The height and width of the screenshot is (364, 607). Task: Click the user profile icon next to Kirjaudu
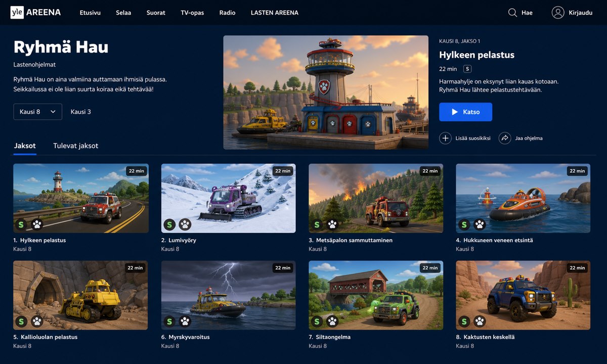[x=558, y=13]
